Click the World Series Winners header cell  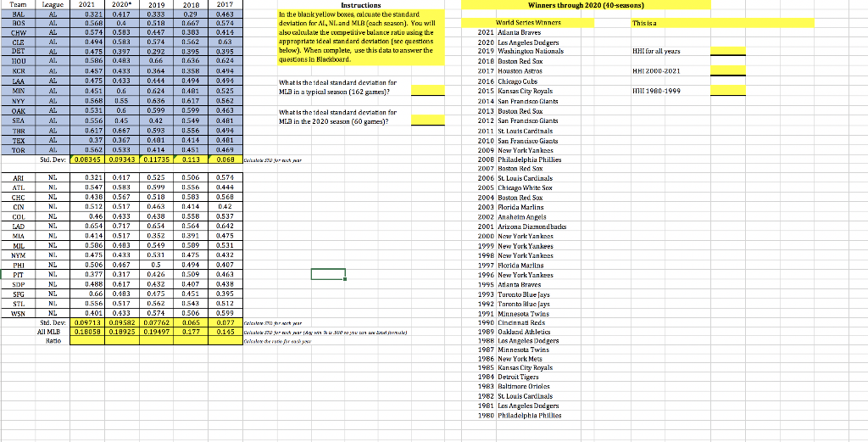[529, 23]
